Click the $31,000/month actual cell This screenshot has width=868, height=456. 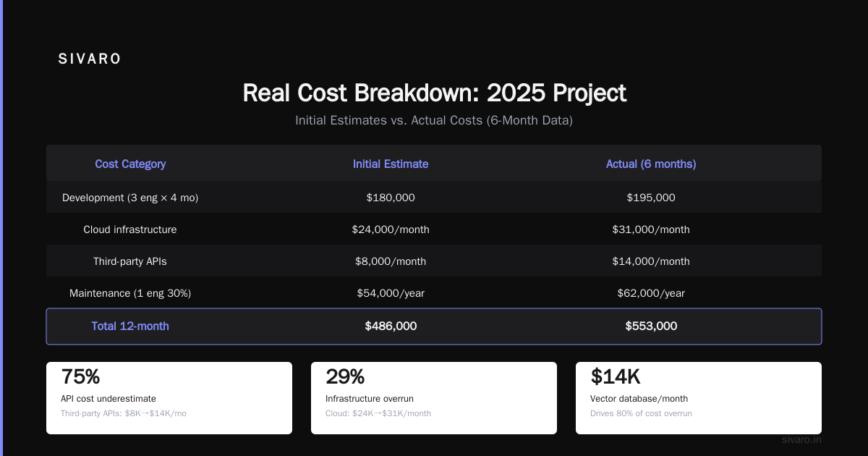point(651,229)
